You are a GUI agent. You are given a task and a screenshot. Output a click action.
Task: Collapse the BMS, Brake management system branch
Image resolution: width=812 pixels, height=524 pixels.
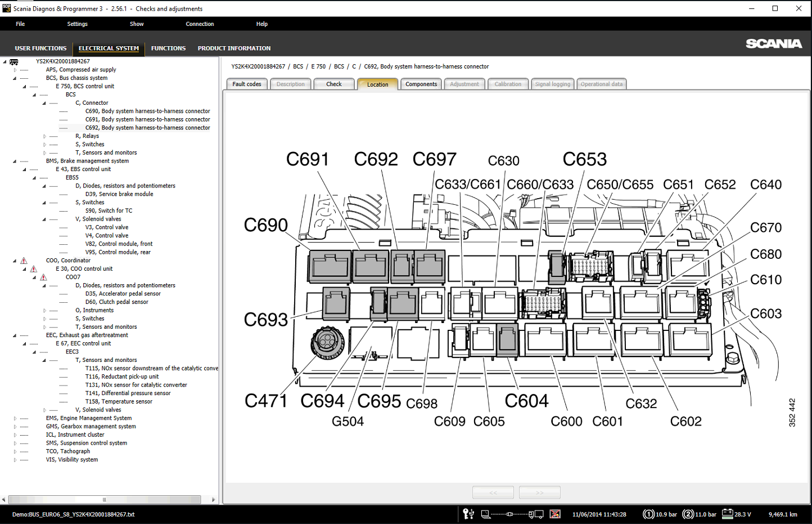[13, 160]
